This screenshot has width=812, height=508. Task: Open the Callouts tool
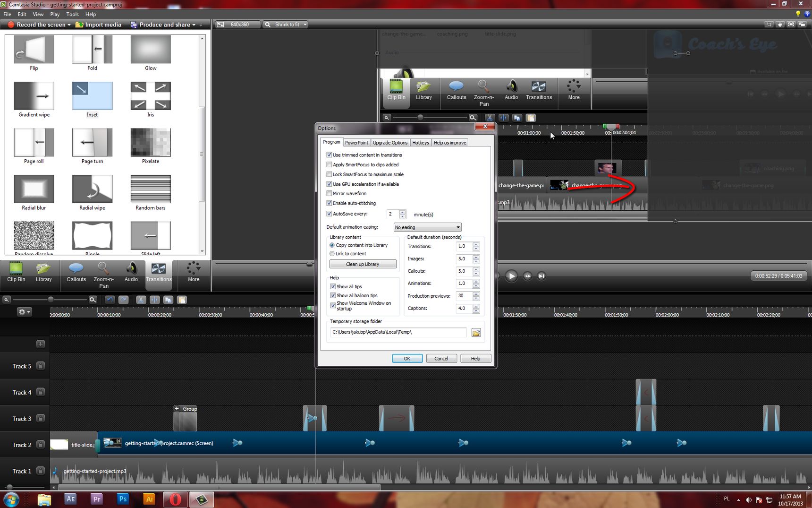pyautogui.click(x=76, y=273)
